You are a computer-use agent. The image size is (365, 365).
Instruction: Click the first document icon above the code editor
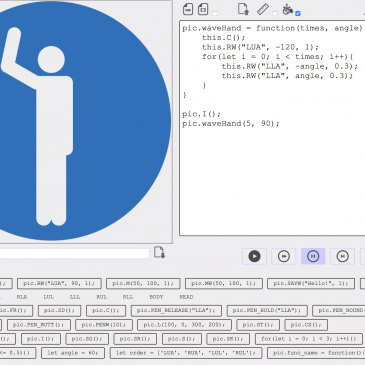[x=188, y=9]
